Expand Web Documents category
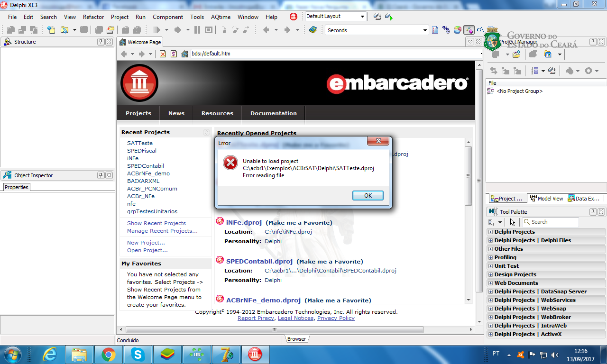Viewport: 607px width, 364px height. (x=490, y=283)
